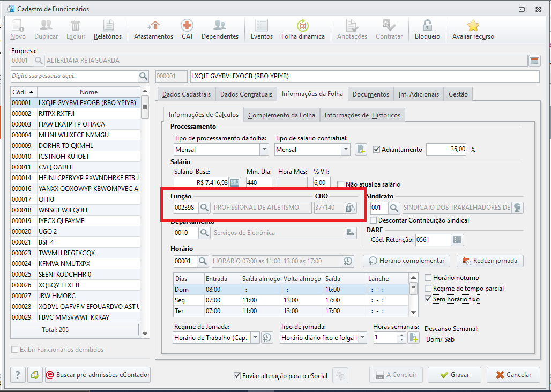This screenshot has height=392, width=551.
Task: Select employee RJTPX RXTFJI in the list
Action: pos(75,114)
